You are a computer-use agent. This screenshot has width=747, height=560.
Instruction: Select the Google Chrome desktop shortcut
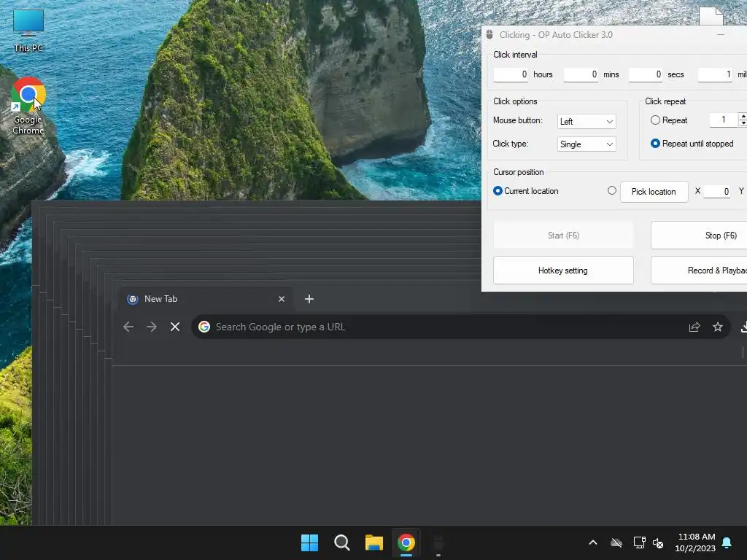click(28, 106)
